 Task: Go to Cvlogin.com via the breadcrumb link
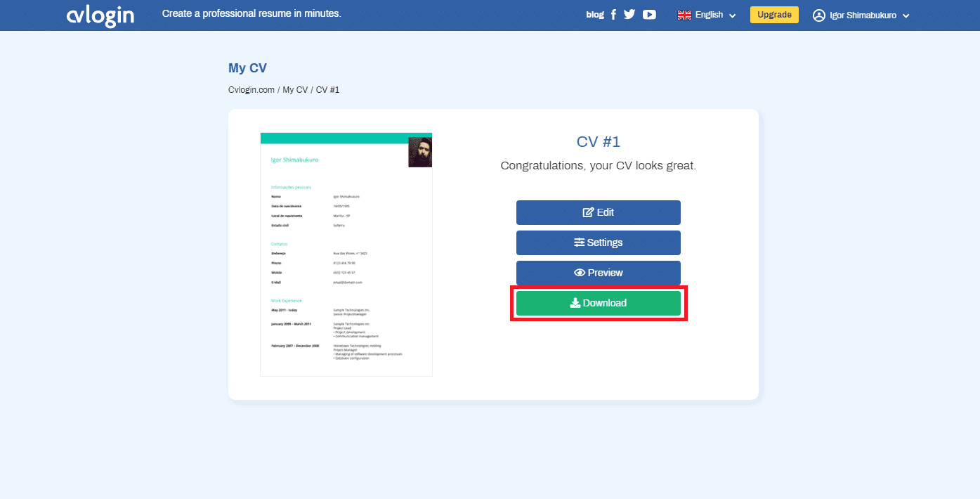point(251,89)
